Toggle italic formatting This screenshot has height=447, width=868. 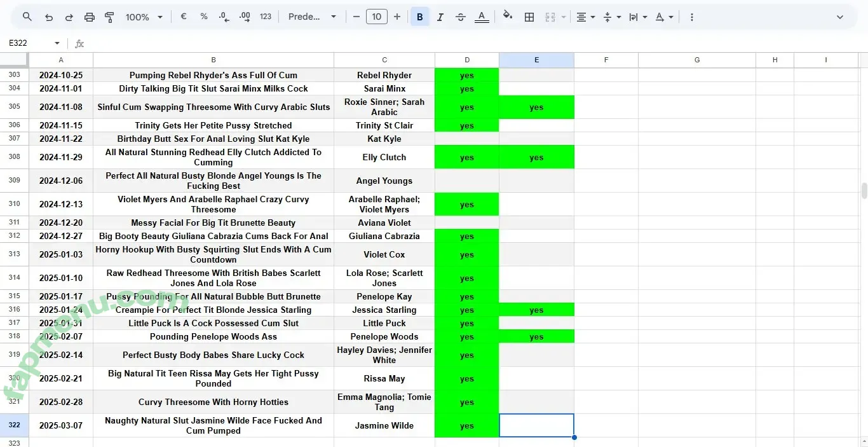tap(440, 17)
